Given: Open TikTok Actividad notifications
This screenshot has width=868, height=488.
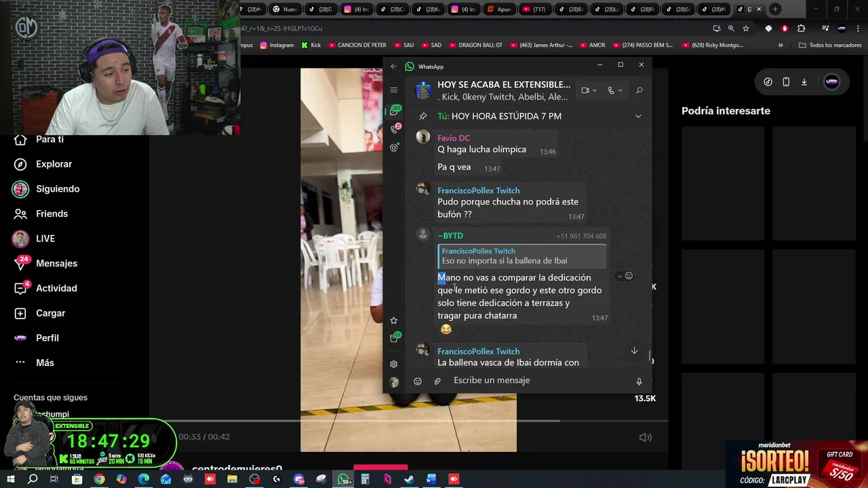Looking at the screenshot, I should tap(45, 288).
